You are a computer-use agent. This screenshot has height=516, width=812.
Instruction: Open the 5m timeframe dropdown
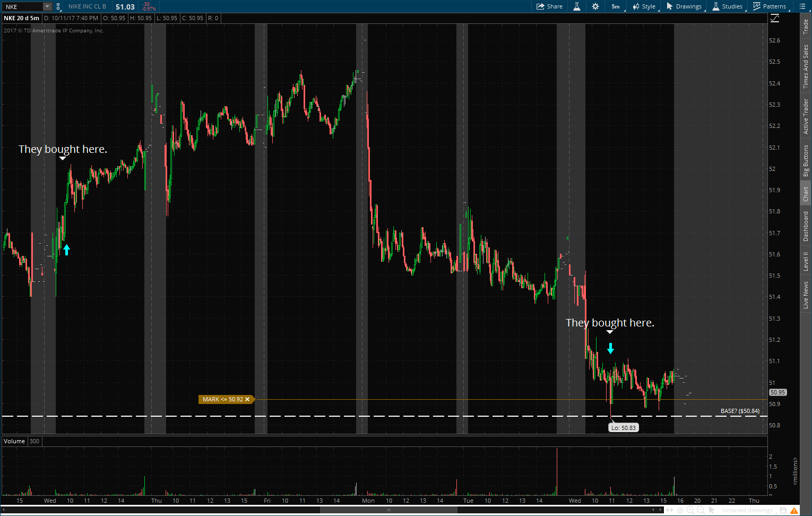(x=616, y=6)
